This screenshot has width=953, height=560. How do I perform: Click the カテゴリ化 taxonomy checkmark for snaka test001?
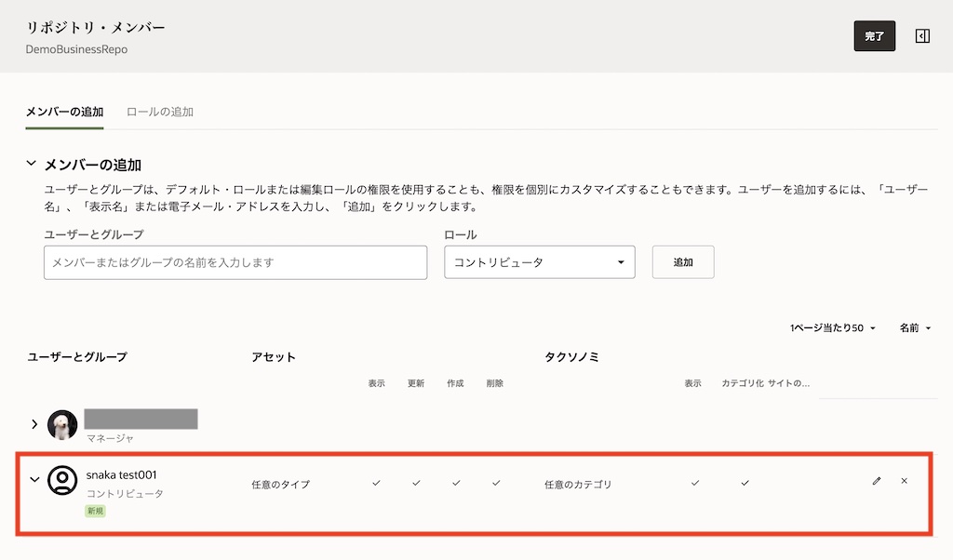[745, 483]
